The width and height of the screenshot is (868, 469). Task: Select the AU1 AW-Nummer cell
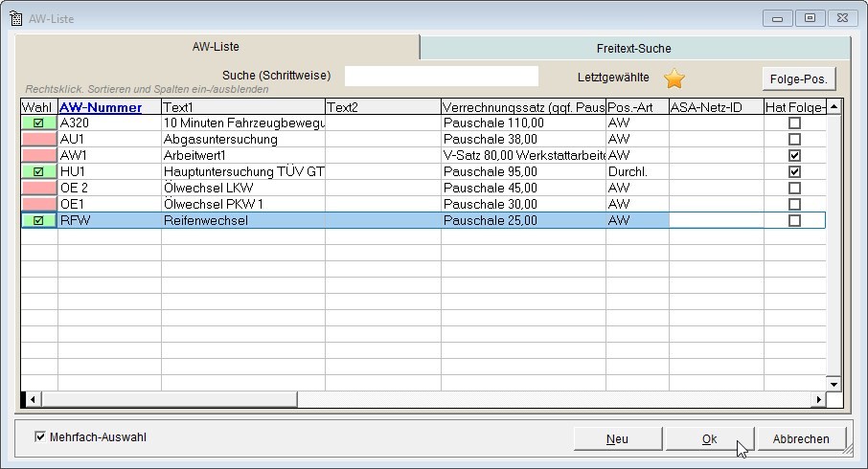109,139
